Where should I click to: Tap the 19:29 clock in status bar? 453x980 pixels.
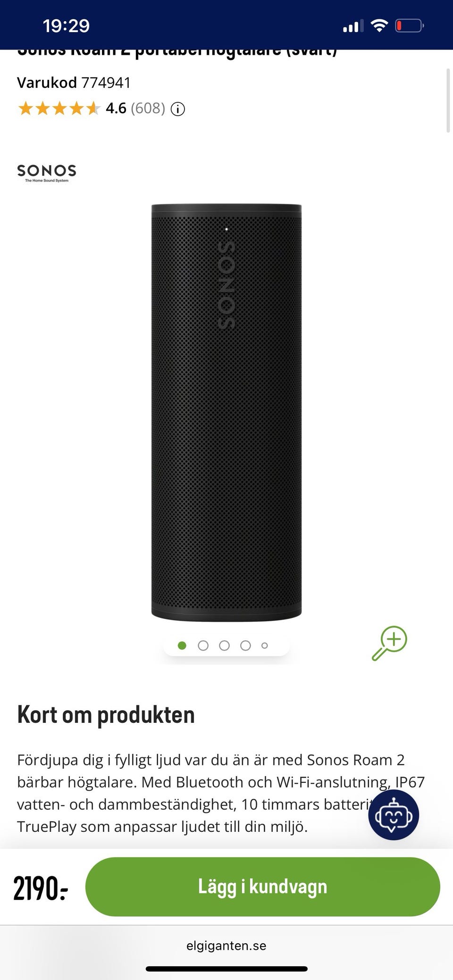click(66, 25)
